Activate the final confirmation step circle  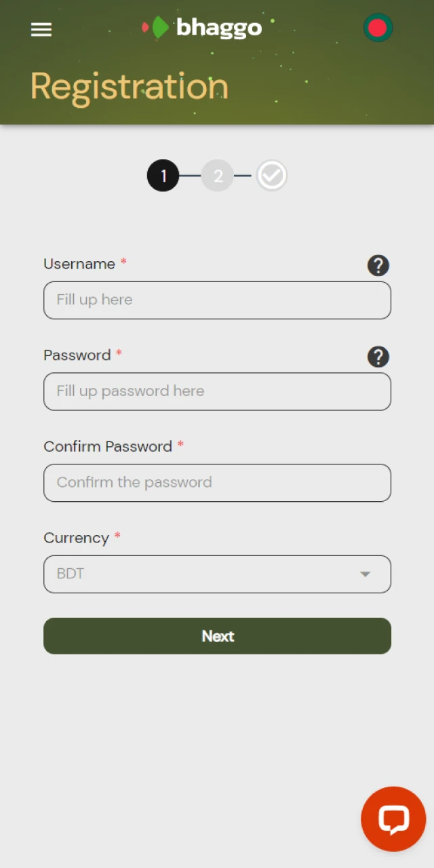pyautogui.click(x=271, y=175)
